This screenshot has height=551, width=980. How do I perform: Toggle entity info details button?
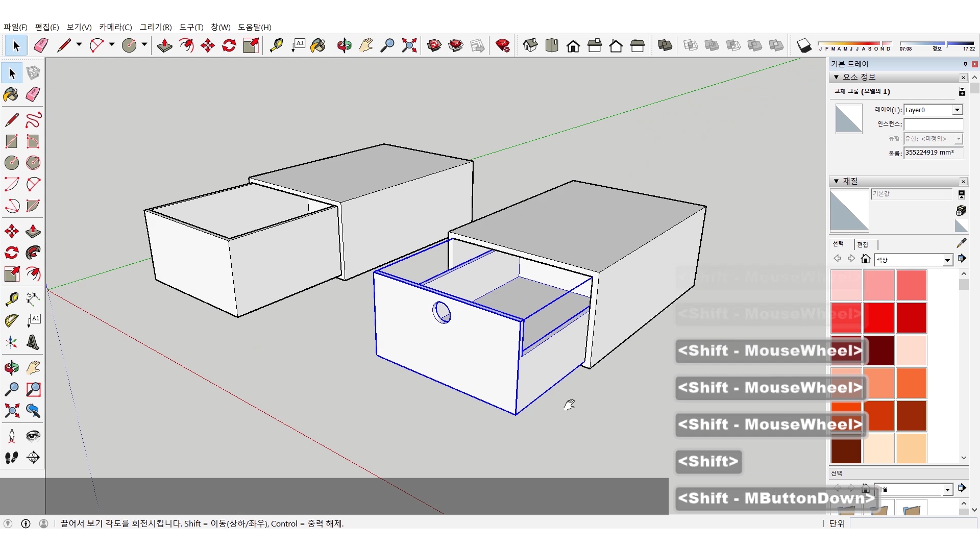(962, 91)
